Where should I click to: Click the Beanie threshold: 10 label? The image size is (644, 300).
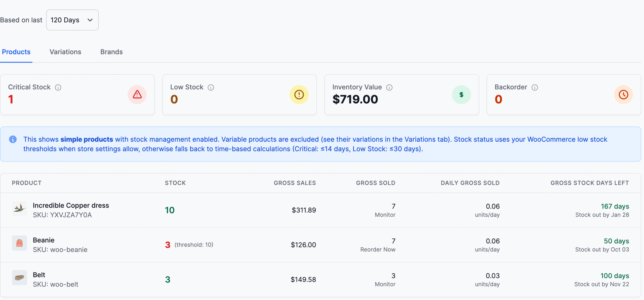[x=194, y=244]
